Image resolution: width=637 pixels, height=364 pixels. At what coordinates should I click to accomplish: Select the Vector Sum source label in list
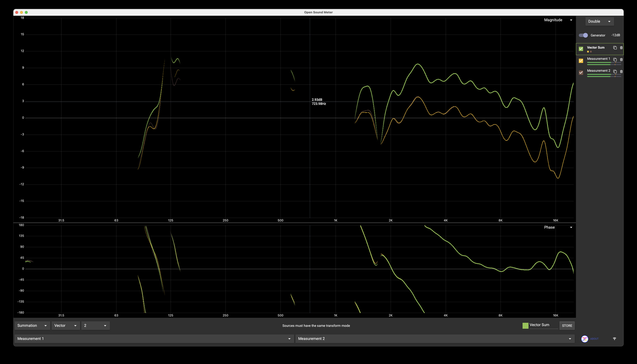(x=596, y=48)
